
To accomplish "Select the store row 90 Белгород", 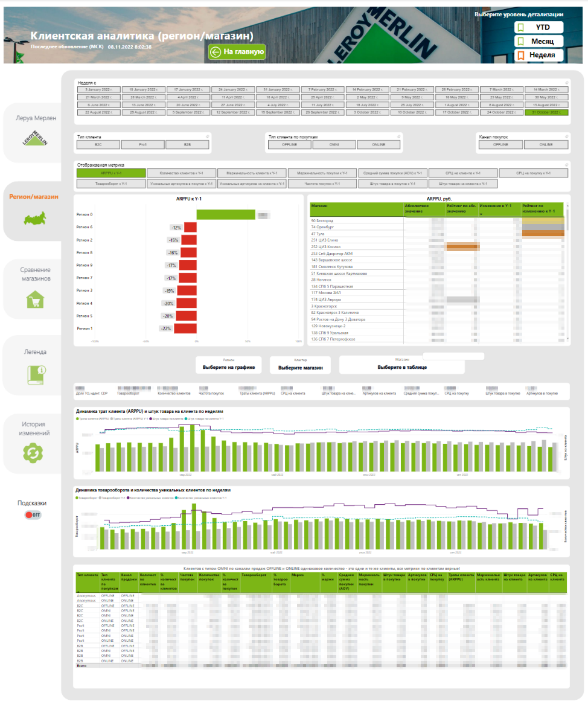I will (436, 221).
